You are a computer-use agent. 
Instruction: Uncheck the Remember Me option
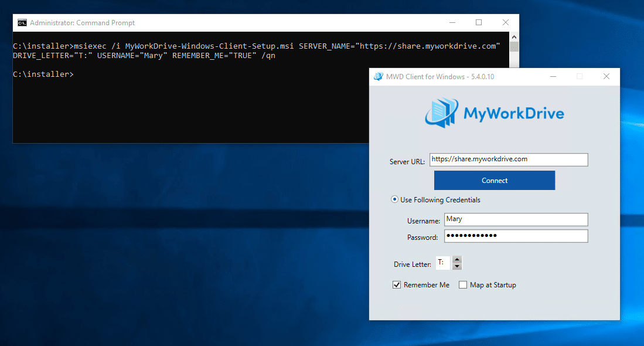pyautogui.click(x=396, y=284)
